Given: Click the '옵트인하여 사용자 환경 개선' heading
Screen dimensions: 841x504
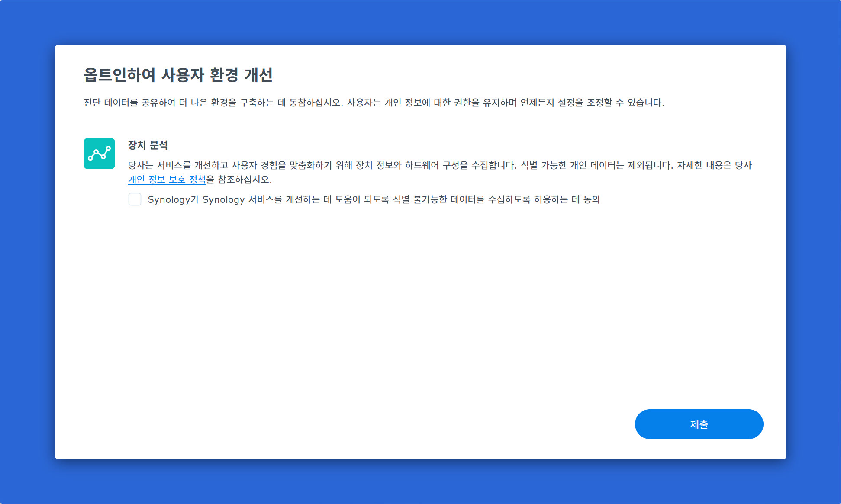Looking at the screenshot, I should pos(178,75).
